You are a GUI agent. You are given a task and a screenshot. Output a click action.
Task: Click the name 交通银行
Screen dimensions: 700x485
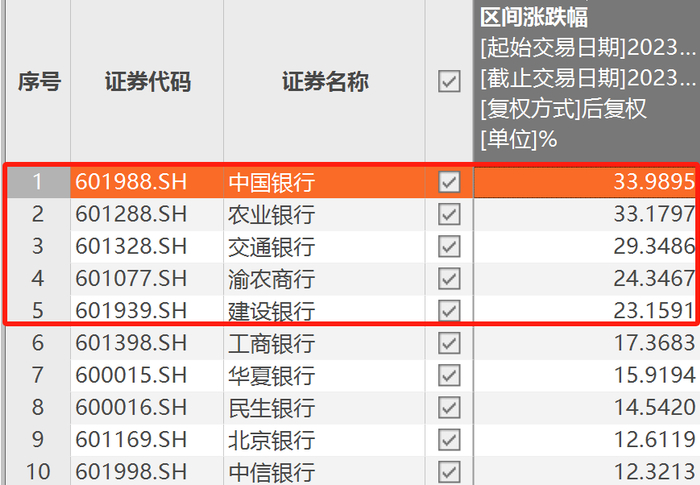pos(271,247)
